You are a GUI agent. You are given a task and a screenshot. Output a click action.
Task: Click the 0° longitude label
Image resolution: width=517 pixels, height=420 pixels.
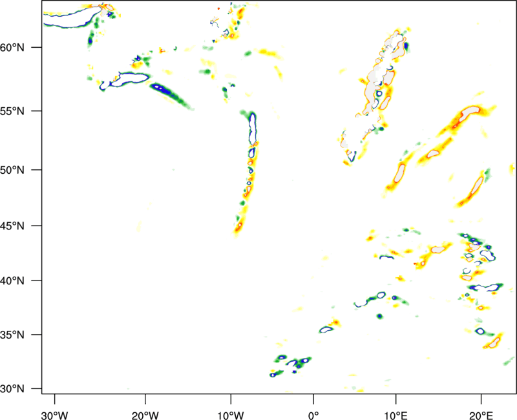tap(313, 415)
